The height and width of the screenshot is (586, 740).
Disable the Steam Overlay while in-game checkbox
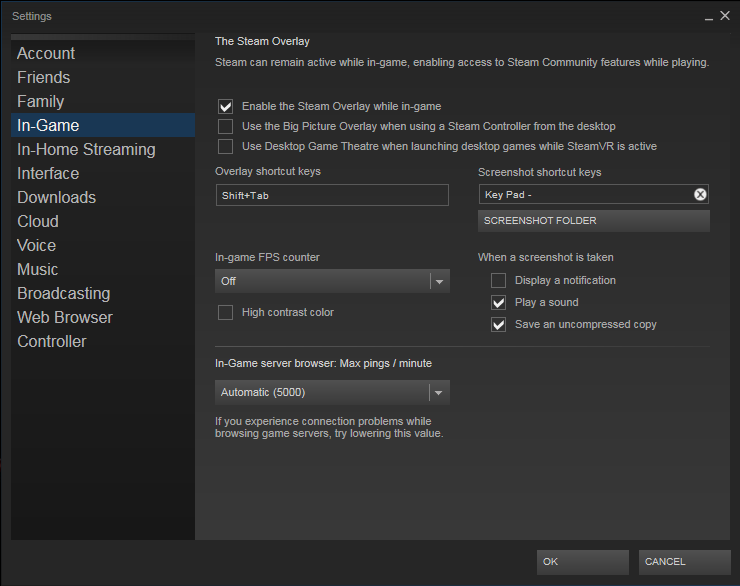click(x=225, y=106)
